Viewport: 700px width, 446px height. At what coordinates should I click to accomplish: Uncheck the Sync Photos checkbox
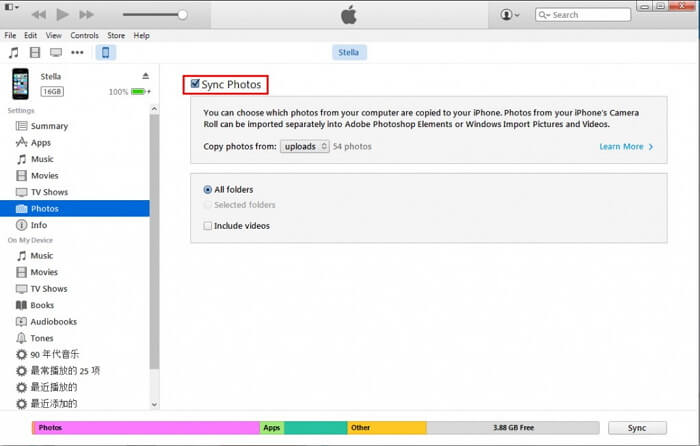click(195, 83)
